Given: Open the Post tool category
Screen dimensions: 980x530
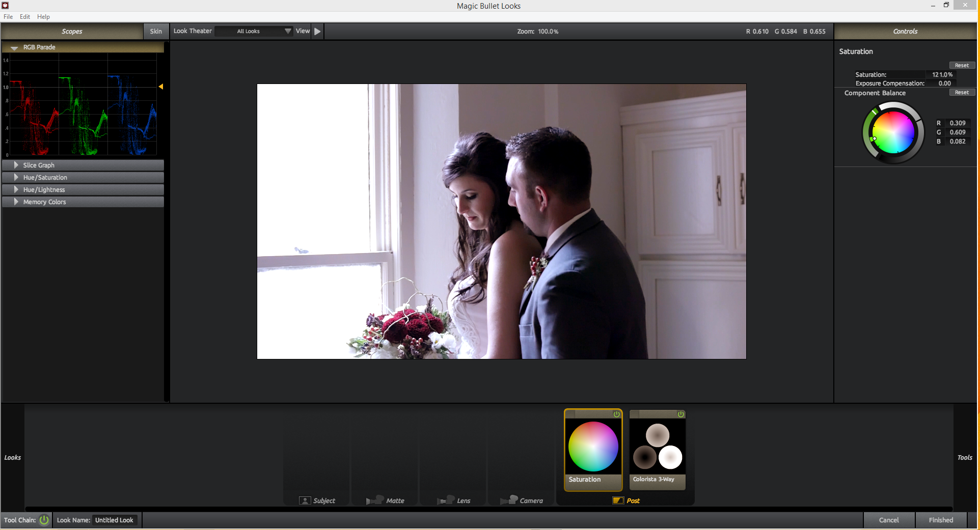Looking at the screenshot, I should click(626, 500).
